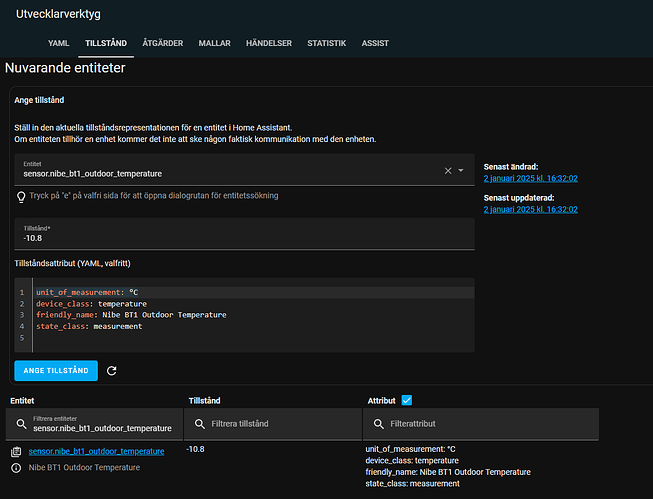Open the Händelser tab
The width and height of the screenshot is (653, 499).
268,44
